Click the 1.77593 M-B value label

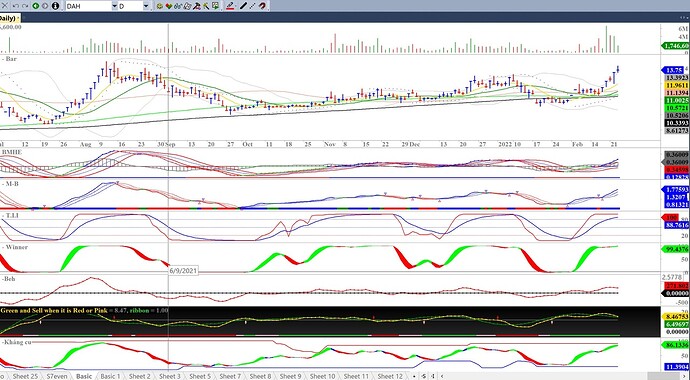(x=675, y=190)
